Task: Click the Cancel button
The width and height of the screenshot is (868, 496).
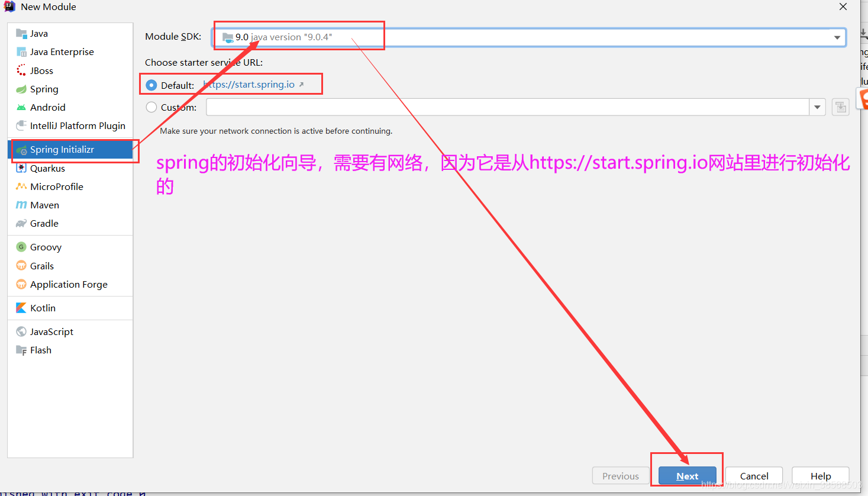Action: pyautogui.click(x=754, y=476)
